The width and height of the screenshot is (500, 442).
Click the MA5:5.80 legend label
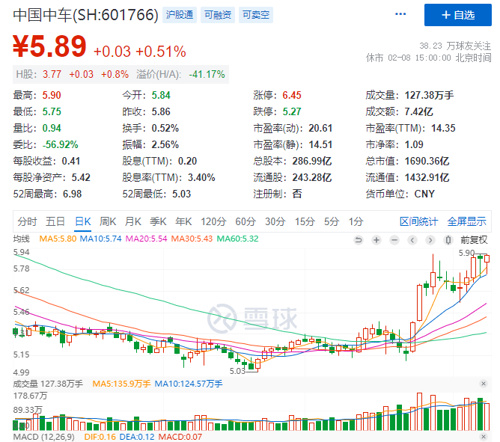pyautogui.click(x=58, y=239)
